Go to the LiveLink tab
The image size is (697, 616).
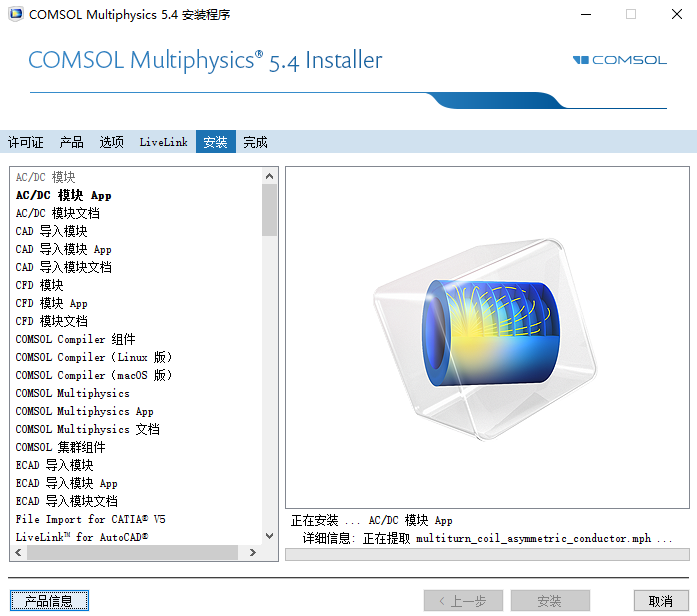click(164, 142)
